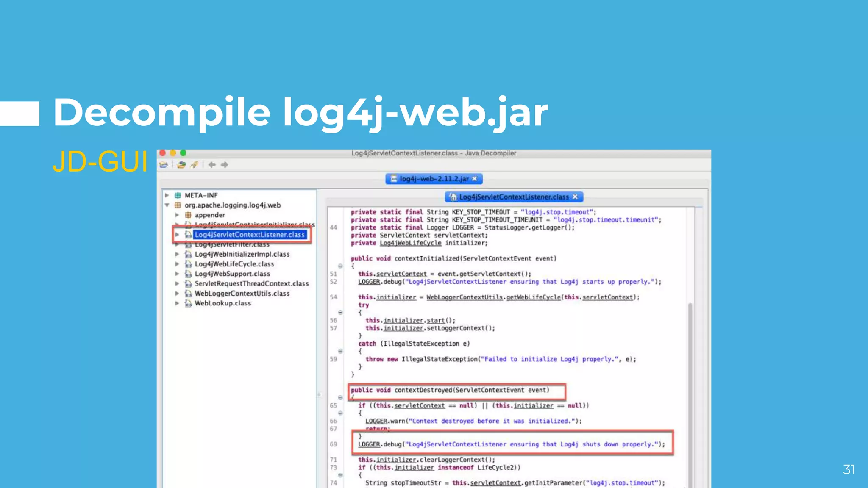Go back with the Backward arrow

212,165
